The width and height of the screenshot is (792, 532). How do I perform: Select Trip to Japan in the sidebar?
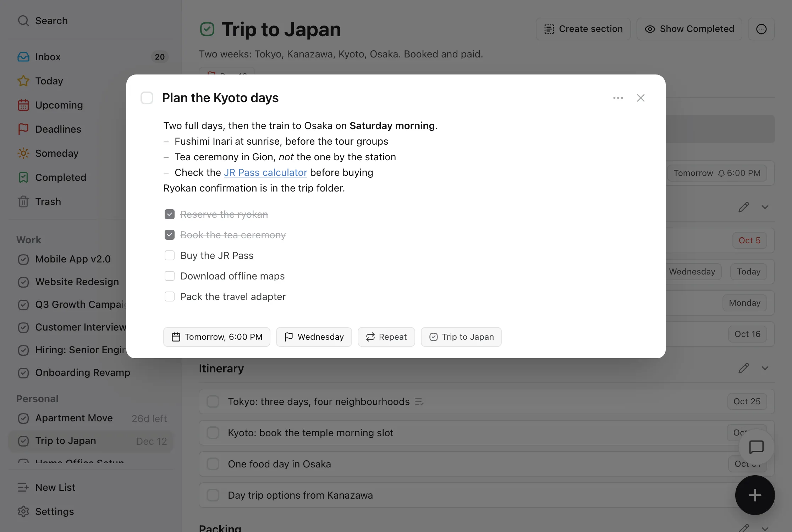point(91,441)
